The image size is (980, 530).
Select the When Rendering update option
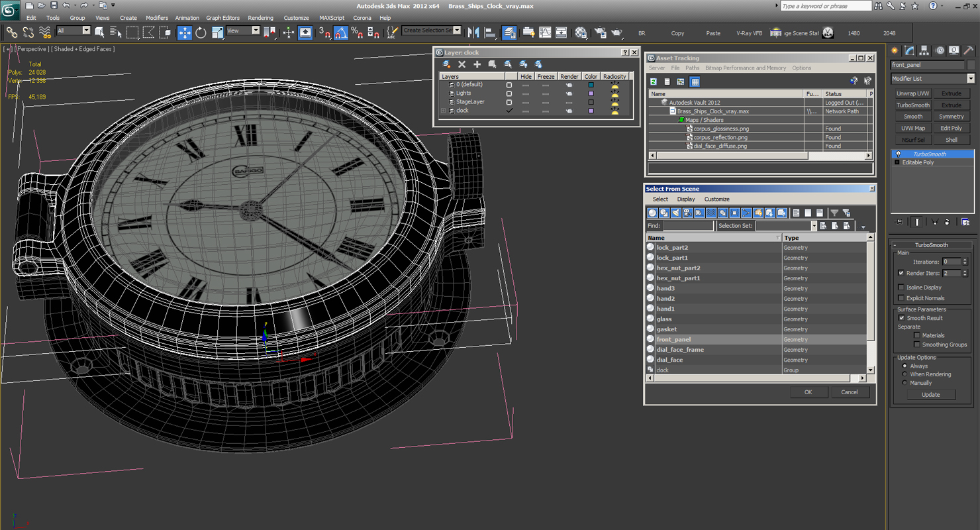pos(905,374)
